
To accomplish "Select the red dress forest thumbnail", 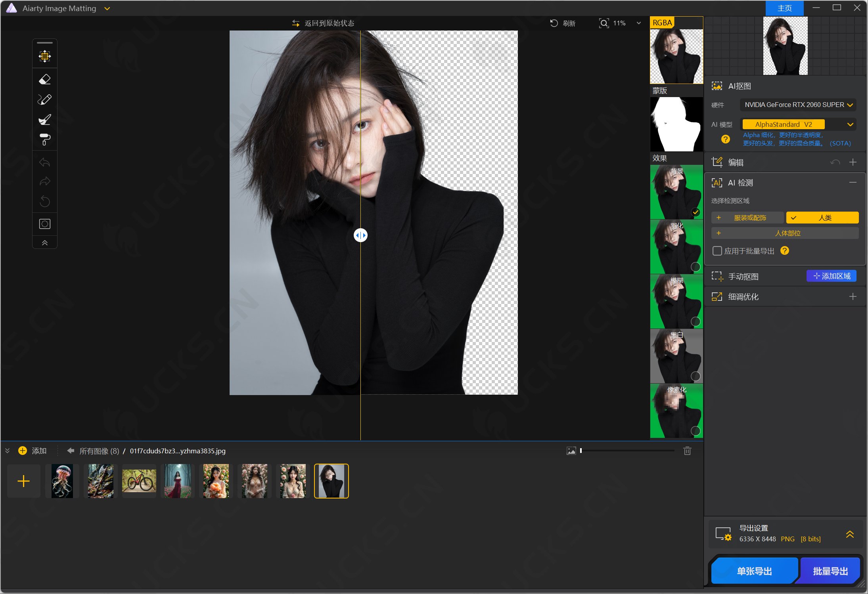I will pos(178,481).
